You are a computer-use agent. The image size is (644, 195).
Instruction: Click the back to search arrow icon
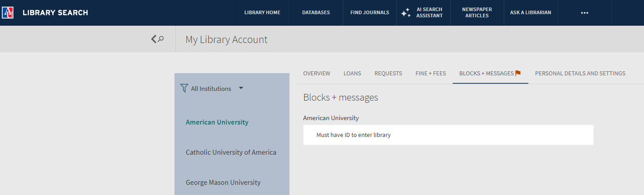[x=157, y=39]
